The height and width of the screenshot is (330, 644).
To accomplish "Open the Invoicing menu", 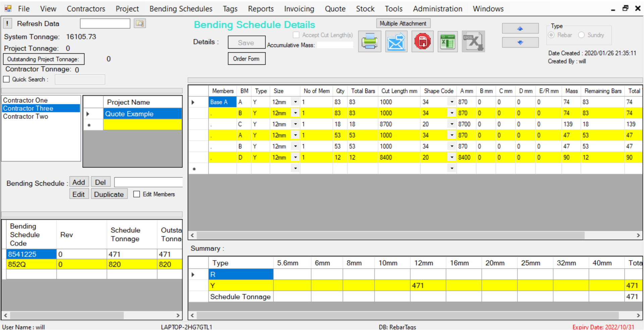I will pos(299,9).
